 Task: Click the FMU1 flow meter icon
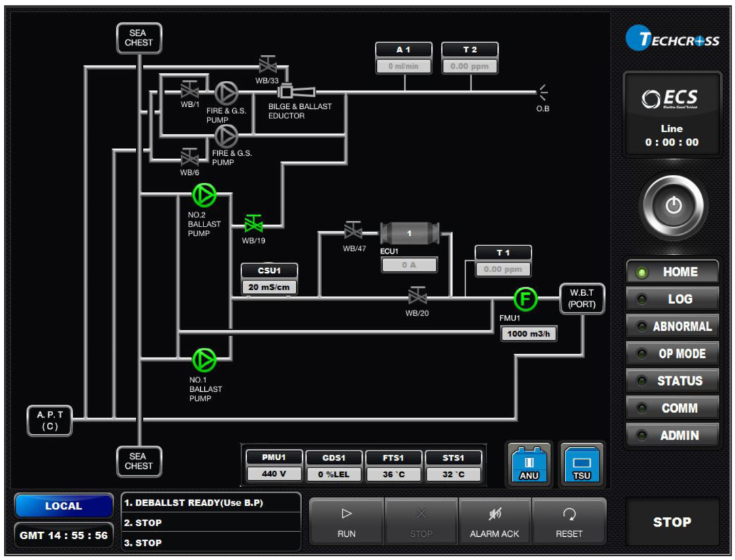pyautogui.click(x=525, y=298)
